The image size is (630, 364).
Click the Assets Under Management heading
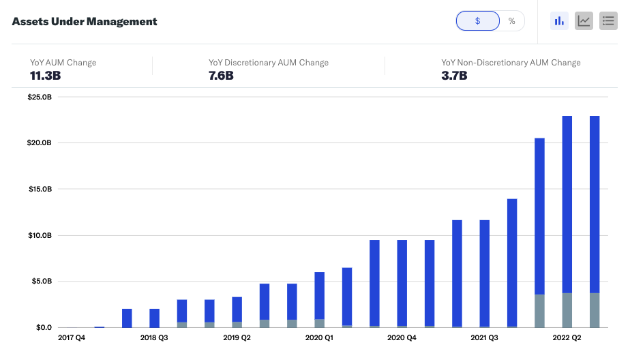85,21
